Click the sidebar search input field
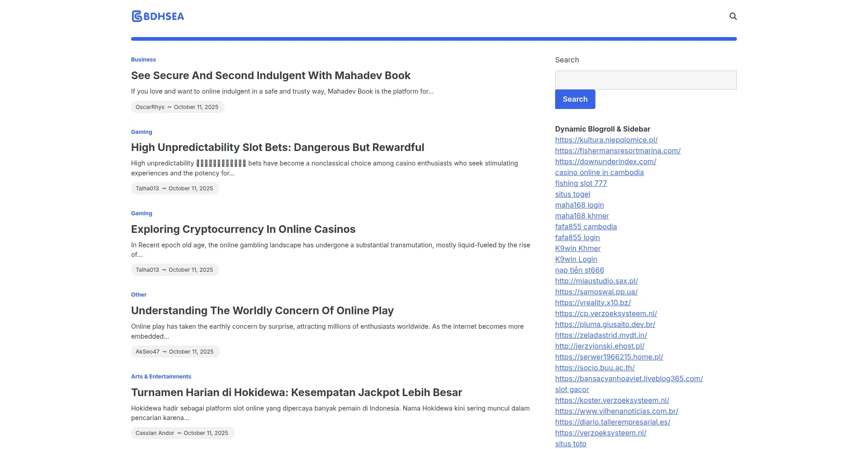The height and width of the screenshot is (449, 868). 646,80
